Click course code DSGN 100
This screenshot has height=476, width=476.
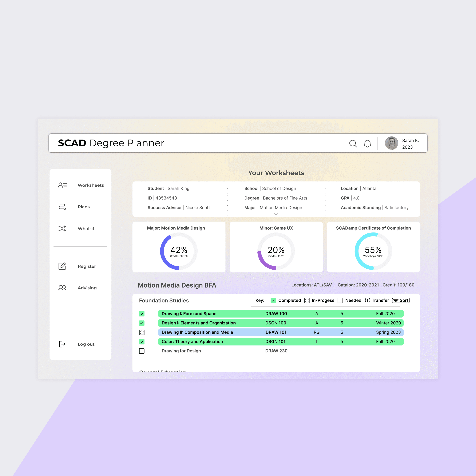pos(276,323)
